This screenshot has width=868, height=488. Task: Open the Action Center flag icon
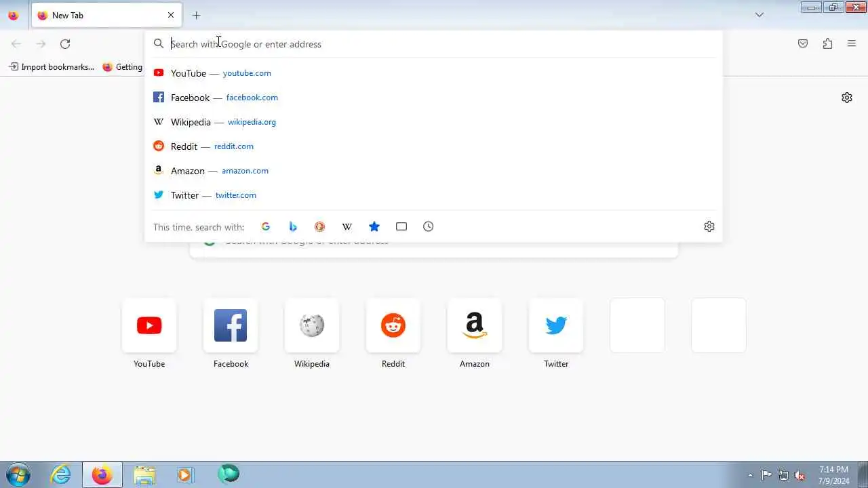pos(766,475)
